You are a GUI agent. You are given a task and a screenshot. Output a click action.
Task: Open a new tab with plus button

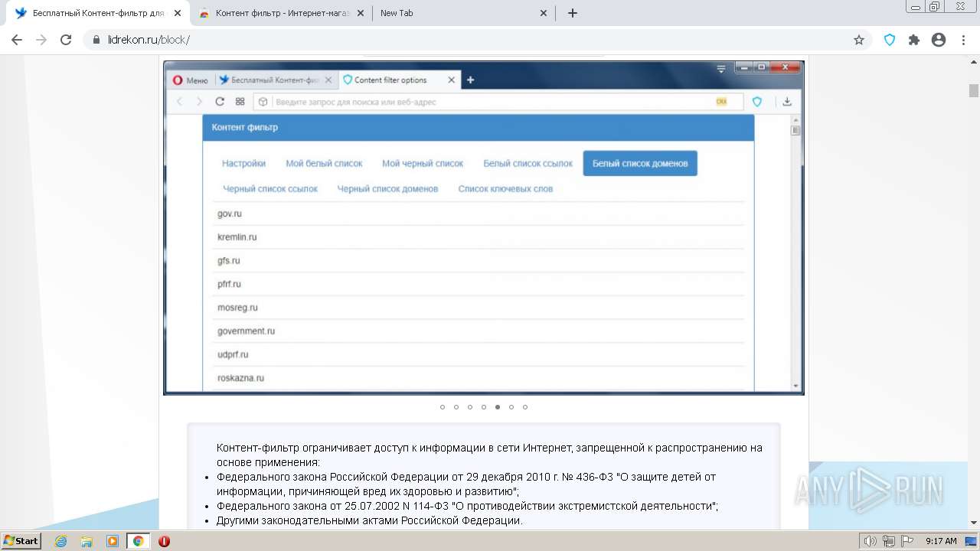pos(573,13)
